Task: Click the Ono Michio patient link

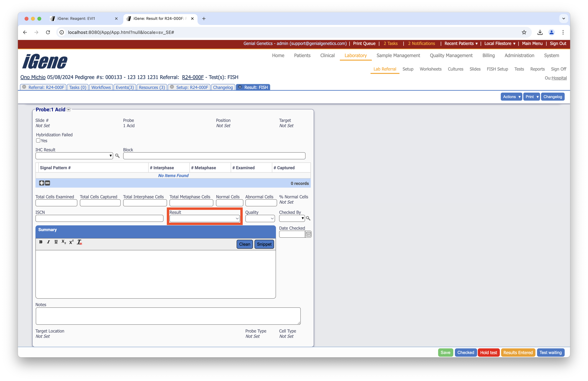Action: [x=33, y=77]
